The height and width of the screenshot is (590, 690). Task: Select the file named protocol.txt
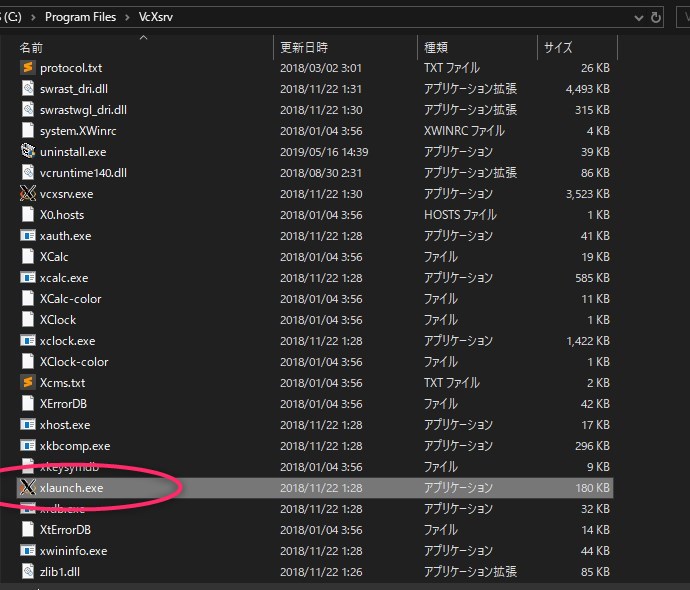coord(71,68)
